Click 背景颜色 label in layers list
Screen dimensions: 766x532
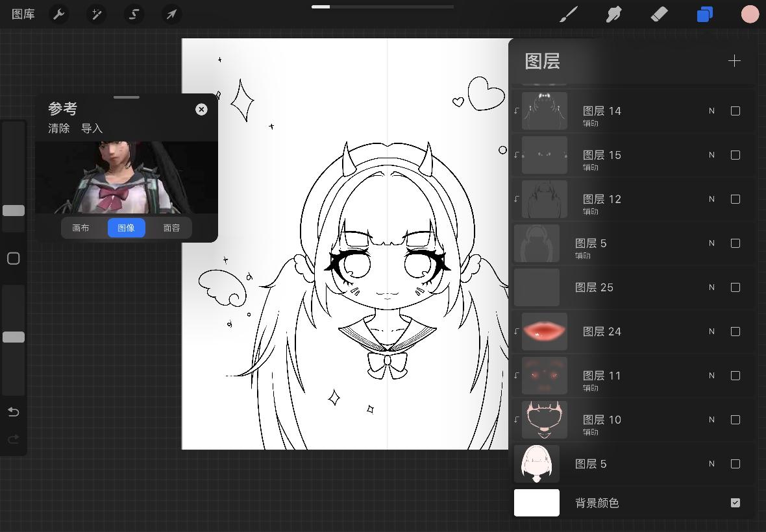point(597,503)
